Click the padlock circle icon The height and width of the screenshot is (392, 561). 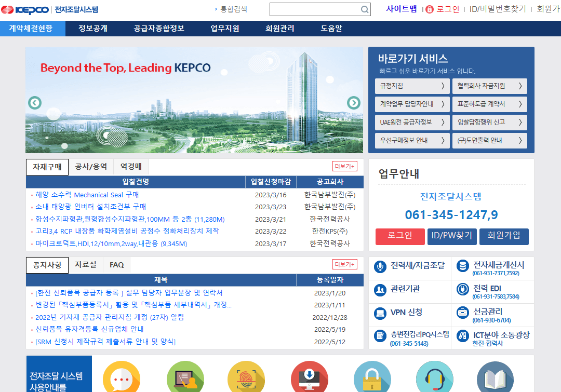[372, 377]
